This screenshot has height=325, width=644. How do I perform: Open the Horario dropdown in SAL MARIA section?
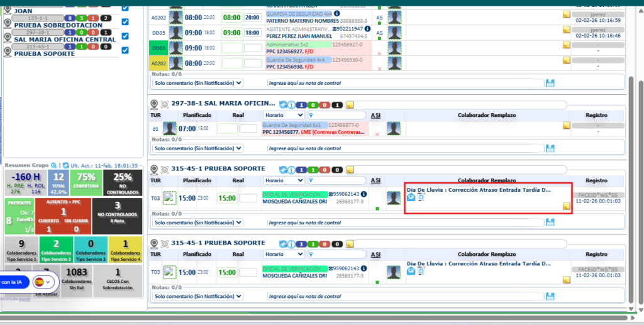284,116
